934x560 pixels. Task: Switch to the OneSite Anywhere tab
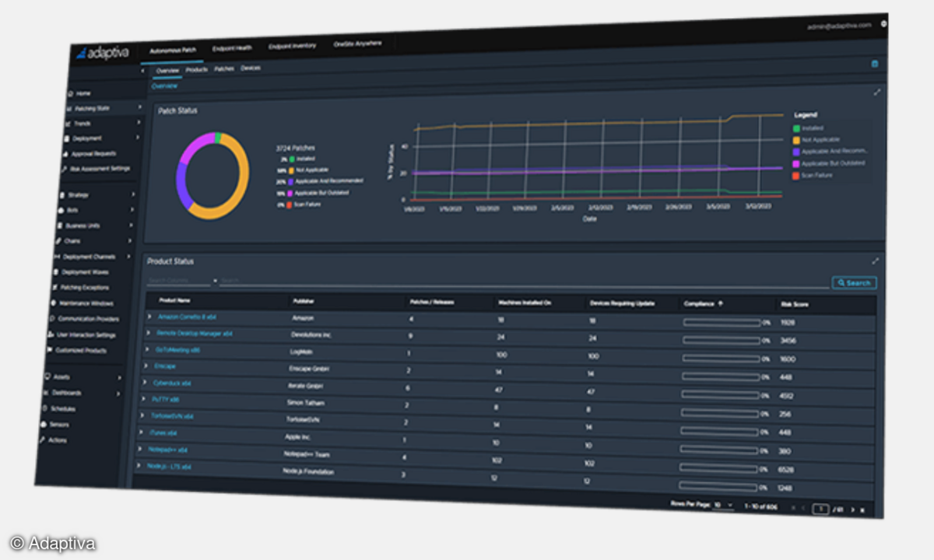click(357, 44)
